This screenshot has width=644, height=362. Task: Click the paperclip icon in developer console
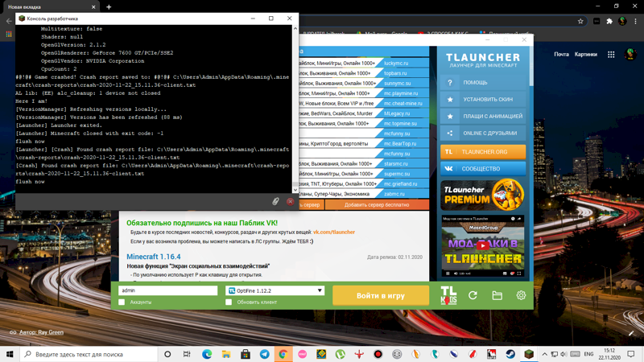275,201
